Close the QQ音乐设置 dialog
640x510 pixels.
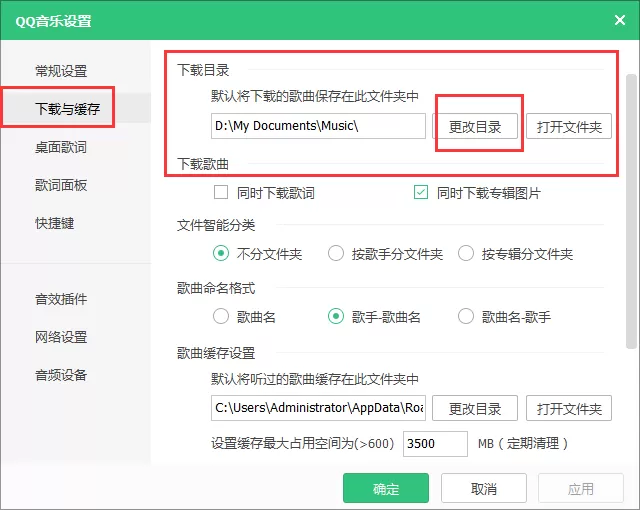pyautogui.click(x=620, y=20)
